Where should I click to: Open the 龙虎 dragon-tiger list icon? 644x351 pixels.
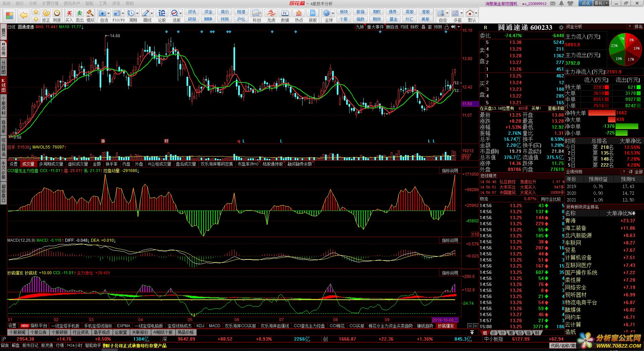(x=271, y=15)
